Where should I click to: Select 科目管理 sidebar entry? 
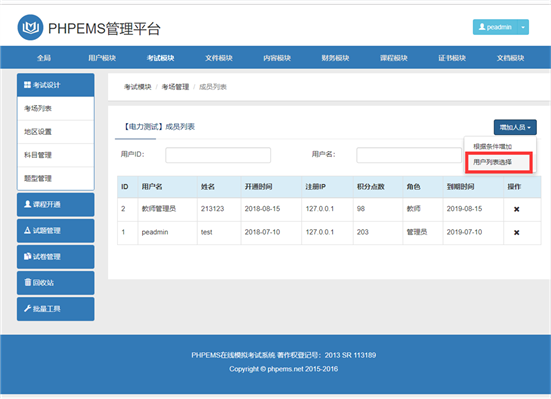coord(56,155)
